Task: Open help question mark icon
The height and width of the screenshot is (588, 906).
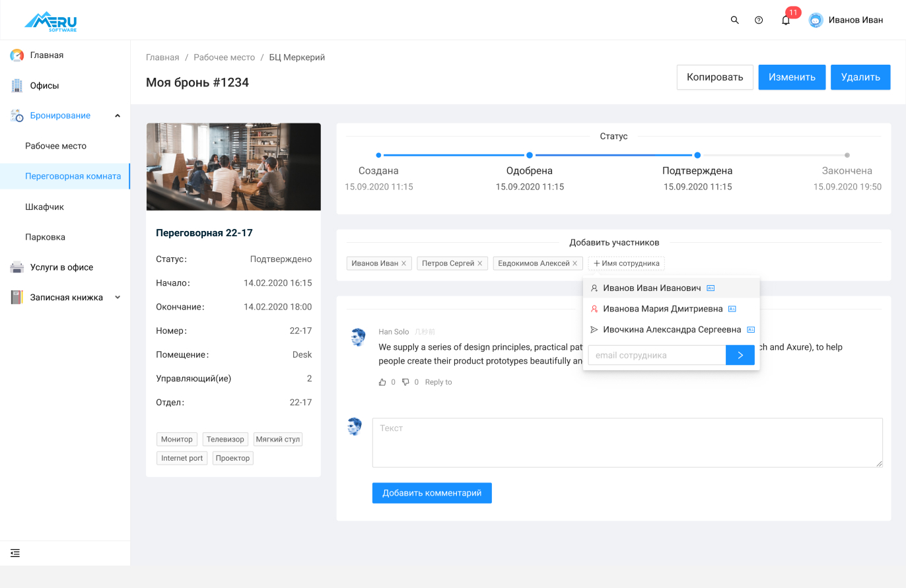Action: pos(759,20)
